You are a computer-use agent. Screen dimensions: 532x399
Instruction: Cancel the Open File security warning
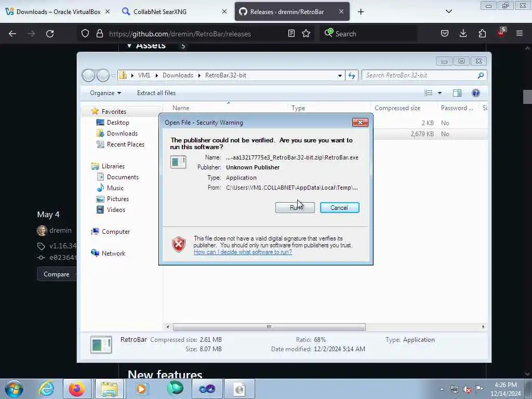click(x=339, y=208)
